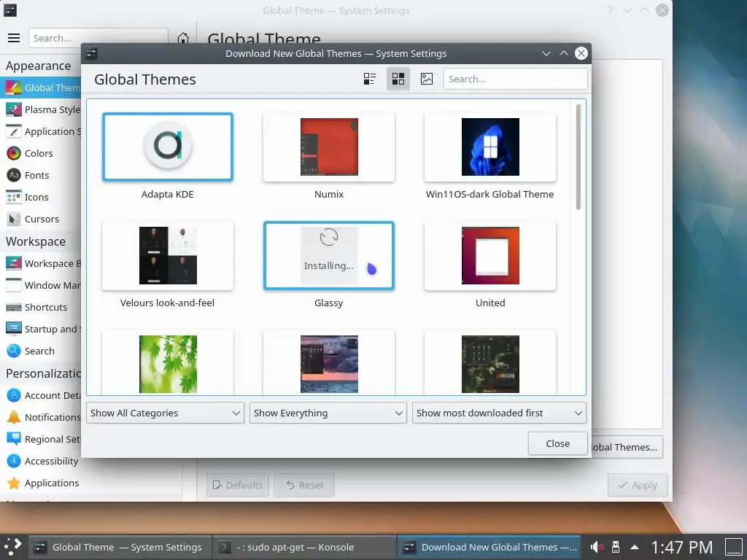Open the Account Details sidebar entry

click(x=41, y=395)
